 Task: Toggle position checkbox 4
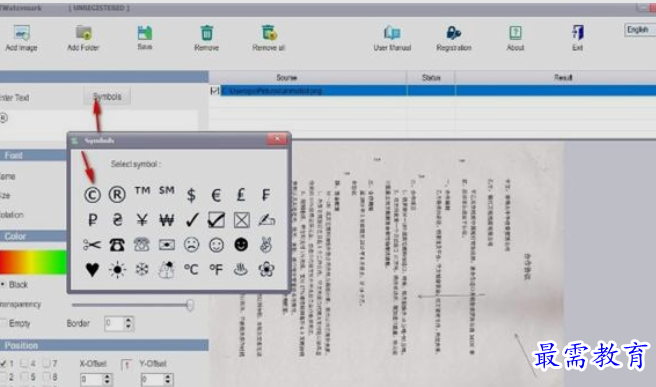click(x=25, y=363)
